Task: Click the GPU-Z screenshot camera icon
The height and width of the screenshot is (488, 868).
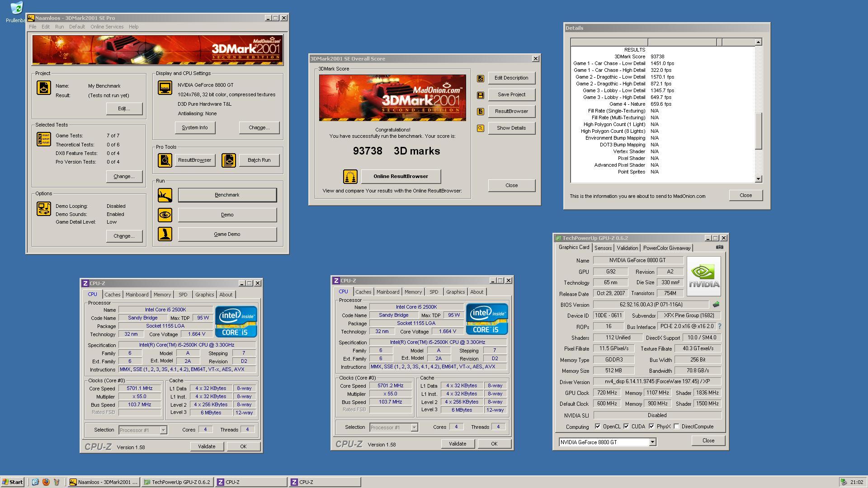Action: [720, 247]
